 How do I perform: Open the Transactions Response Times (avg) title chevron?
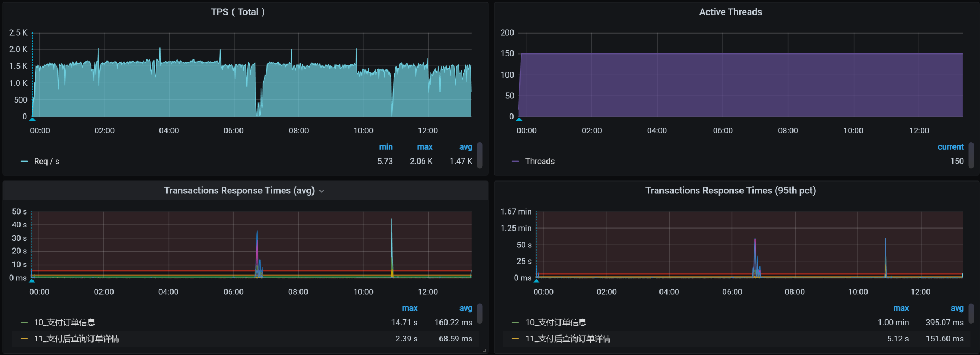(322, 191)
